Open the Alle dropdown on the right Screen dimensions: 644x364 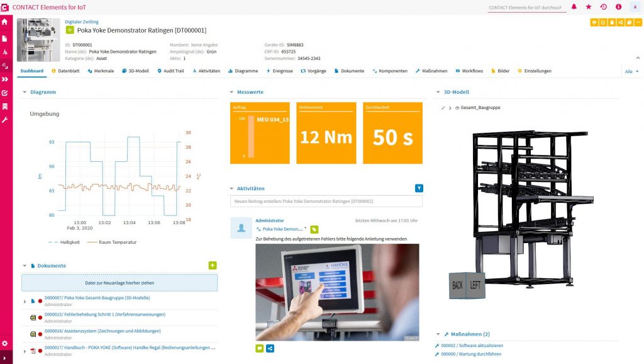coord(631,71)
